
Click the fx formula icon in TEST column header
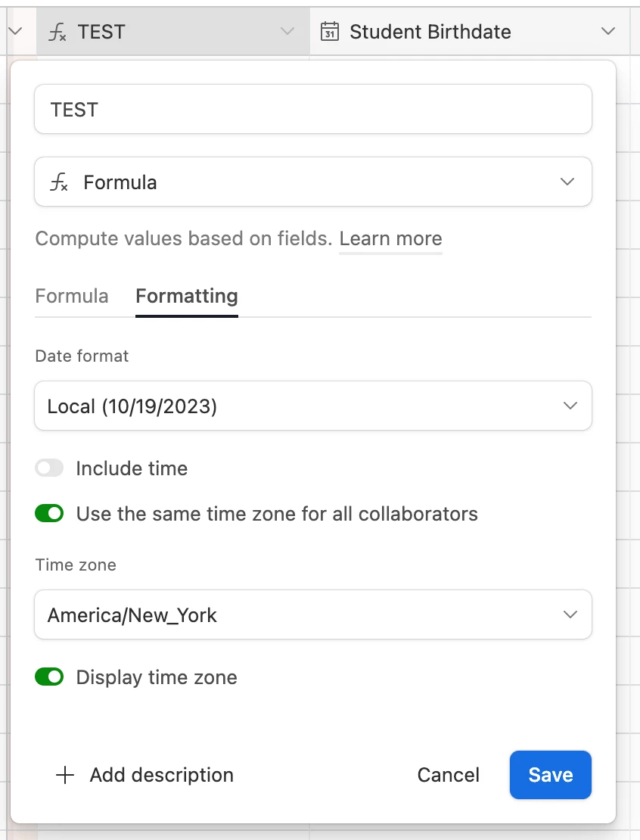click(x=58, y=32)
